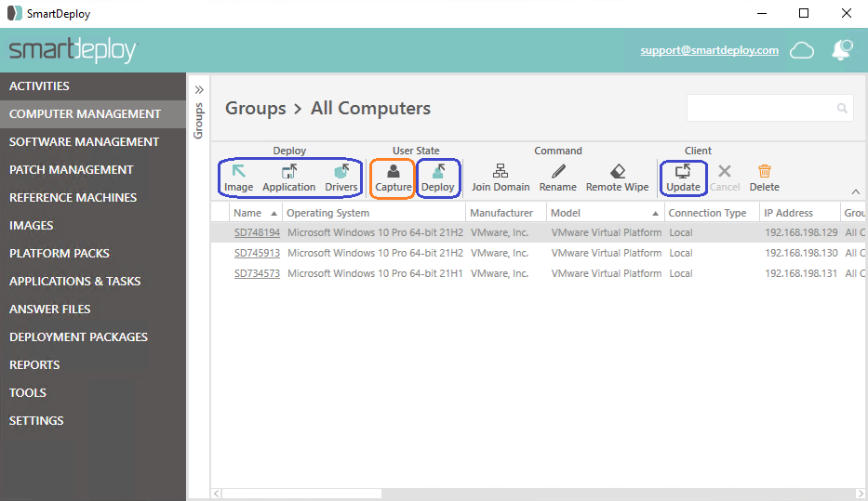This screenshot has width=868, height=501.
Task: Open computer SD745913 link
Action: (x=257, y=253)
